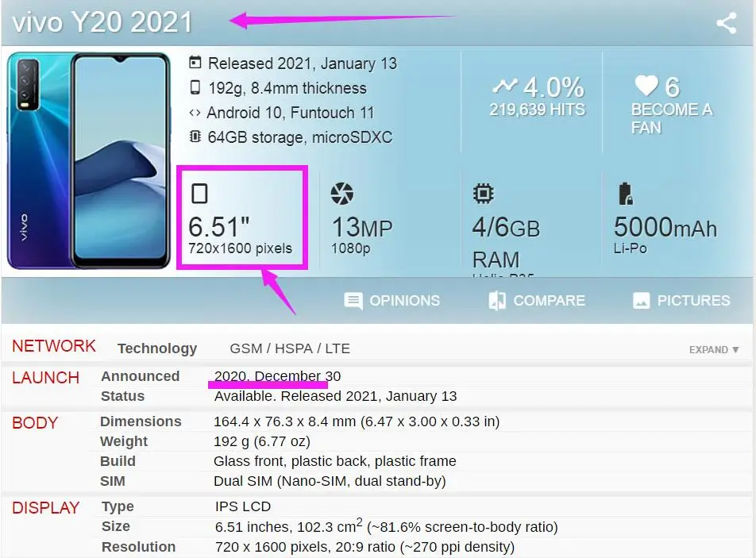The height and width of the screenshot is (558, 756).
Task: Click 'Available. Released 2021, January 13' text
Action: click(x=336, y=396)
